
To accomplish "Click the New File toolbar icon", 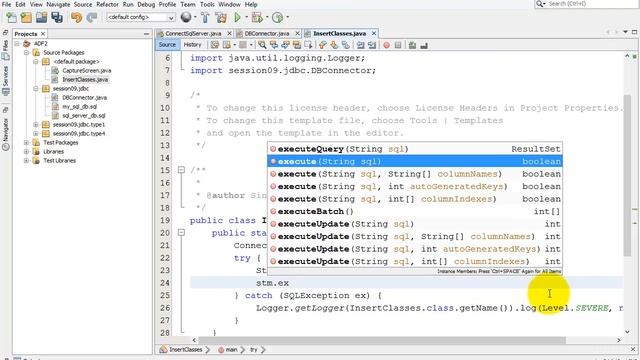I will coord(12,17).
